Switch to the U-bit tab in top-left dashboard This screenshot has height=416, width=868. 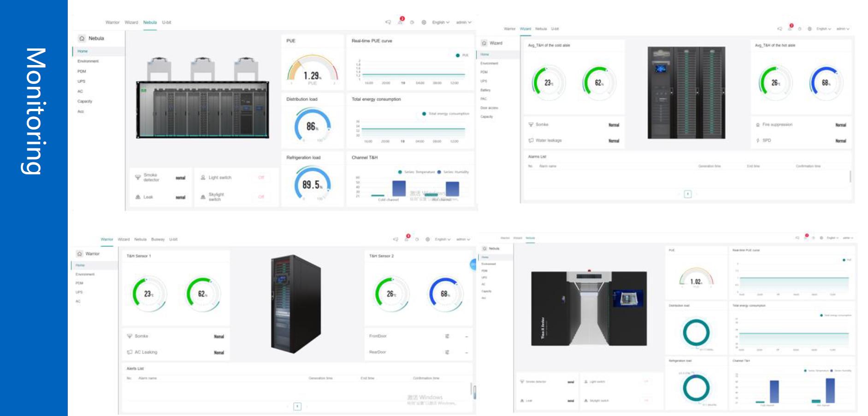click(x=166, y=22)
